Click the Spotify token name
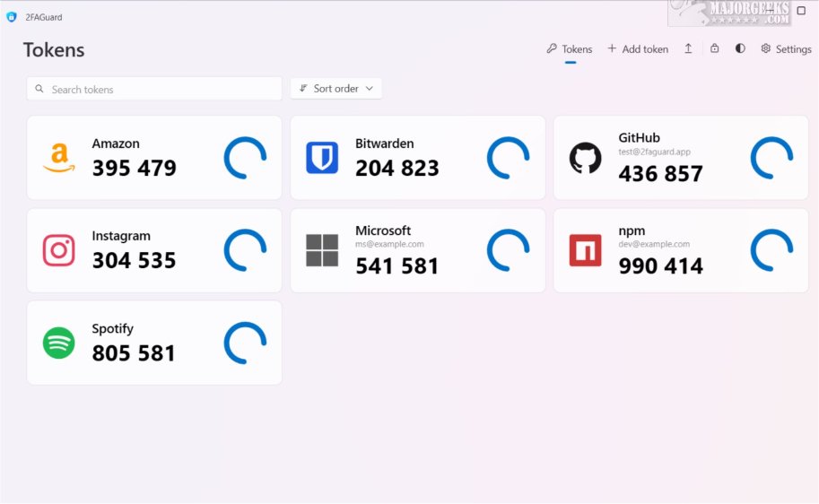819x504 pixels. (113, 329)
